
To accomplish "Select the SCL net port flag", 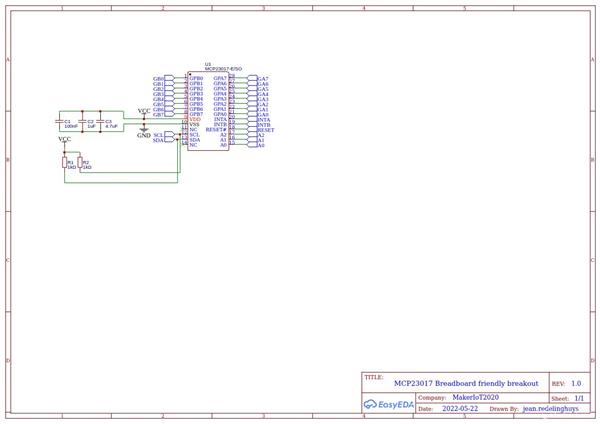I will click(x=169, y=135).
